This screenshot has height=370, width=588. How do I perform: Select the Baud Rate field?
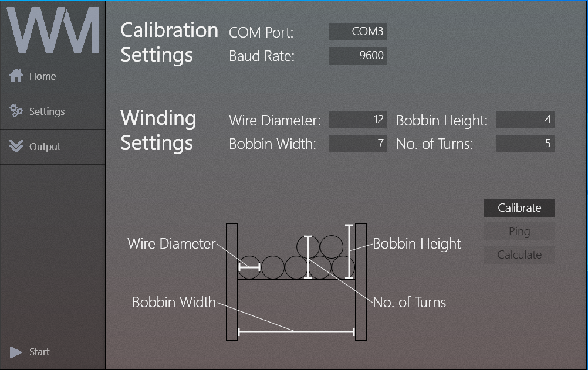358,56
